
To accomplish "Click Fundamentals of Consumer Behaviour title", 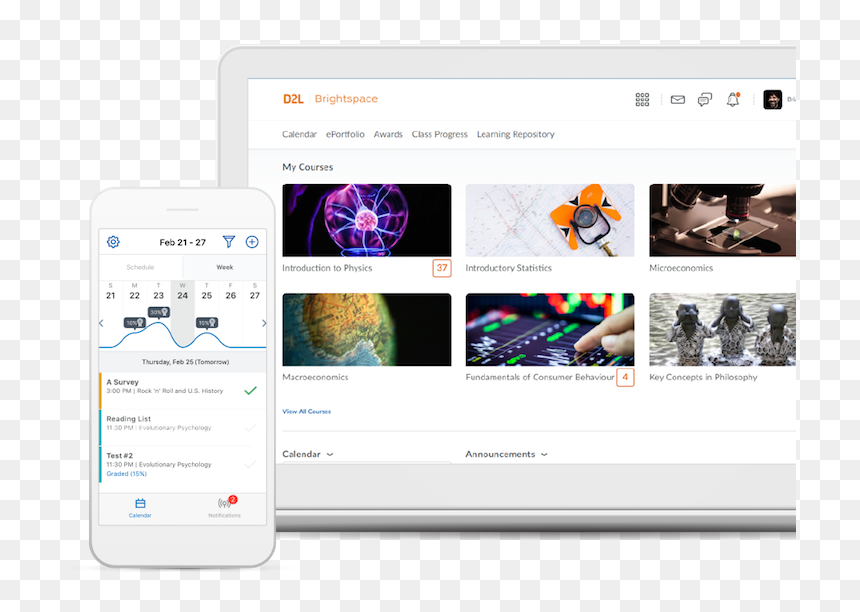I will [540, 377].
